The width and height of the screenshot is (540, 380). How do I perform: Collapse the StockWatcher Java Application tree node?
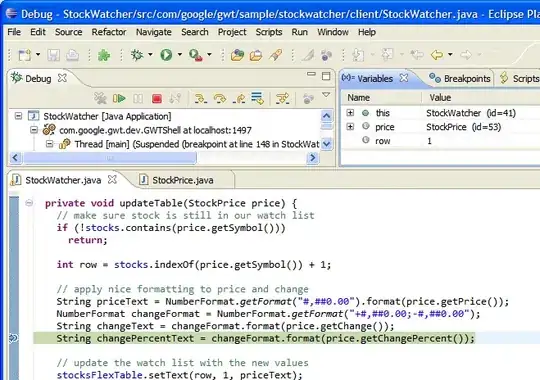coord(18,116)
